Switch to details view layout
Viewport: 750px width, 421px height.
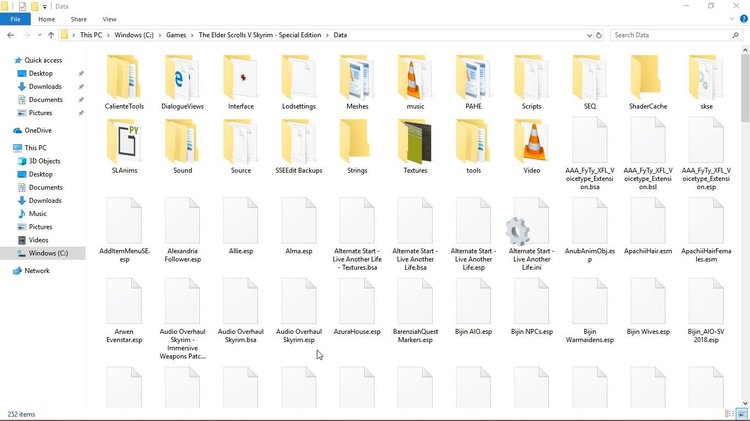pos(729,414)
